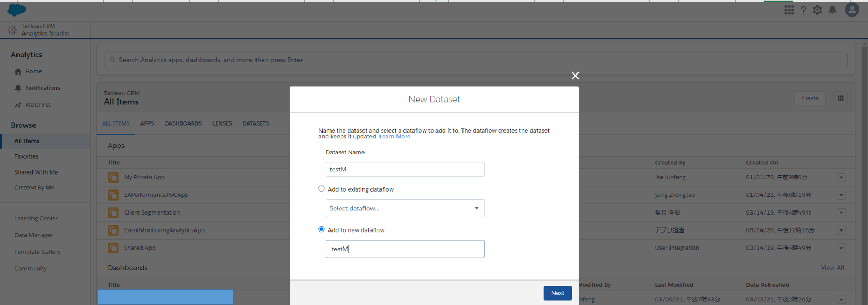Open the Data Manager link
Image resolution: width=868 pixels, height=305 pixels.
[x=34, y=235]
